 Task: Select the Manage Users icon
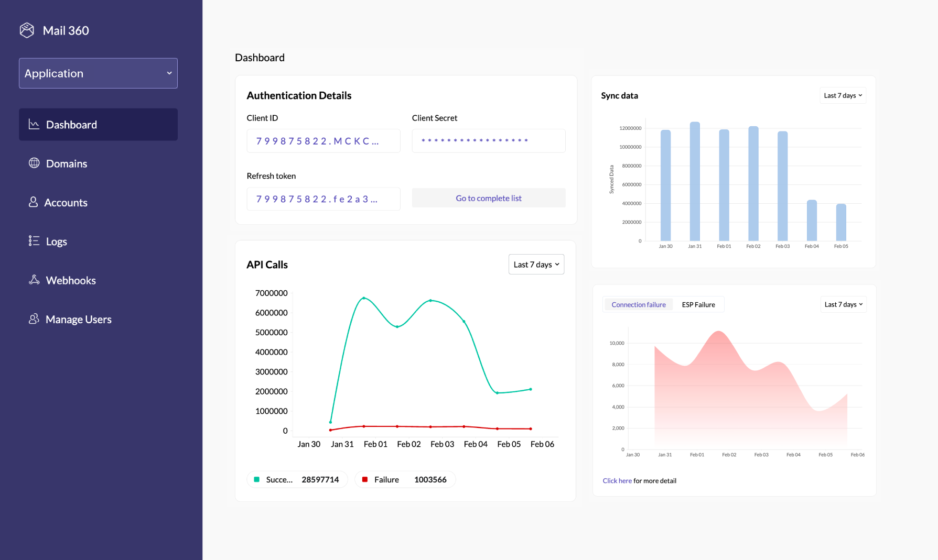[34, 319]
